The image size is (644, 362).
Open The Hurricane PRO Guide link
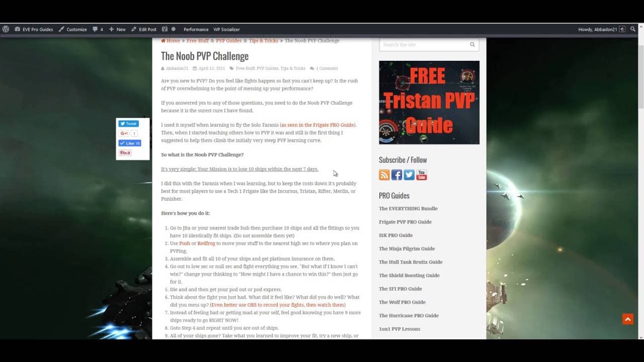[x=409, y=316]
